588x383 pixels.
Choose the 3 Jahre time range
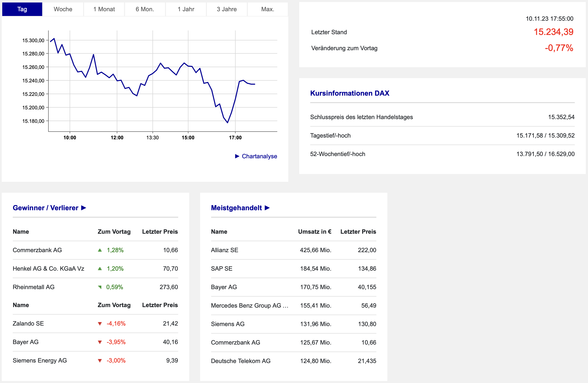click(227, 9)
